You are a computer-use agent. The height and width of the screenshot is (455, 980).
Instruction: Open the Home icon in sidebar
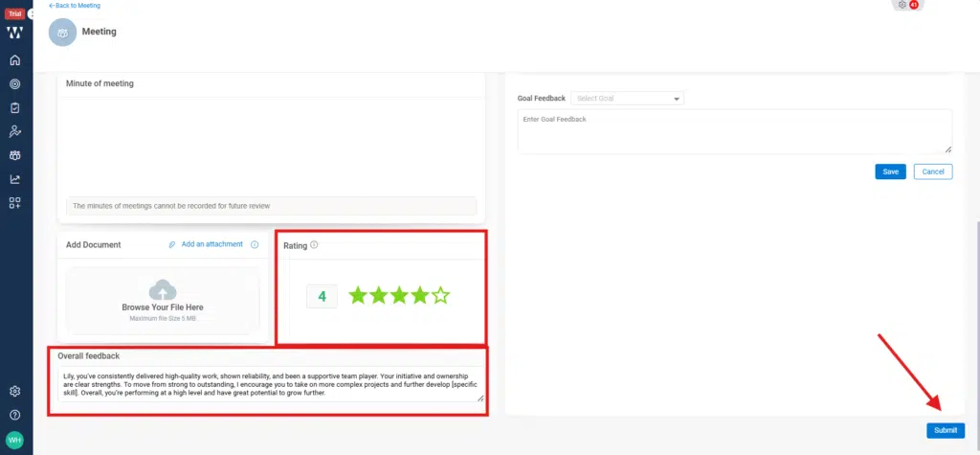coord(14,60)
